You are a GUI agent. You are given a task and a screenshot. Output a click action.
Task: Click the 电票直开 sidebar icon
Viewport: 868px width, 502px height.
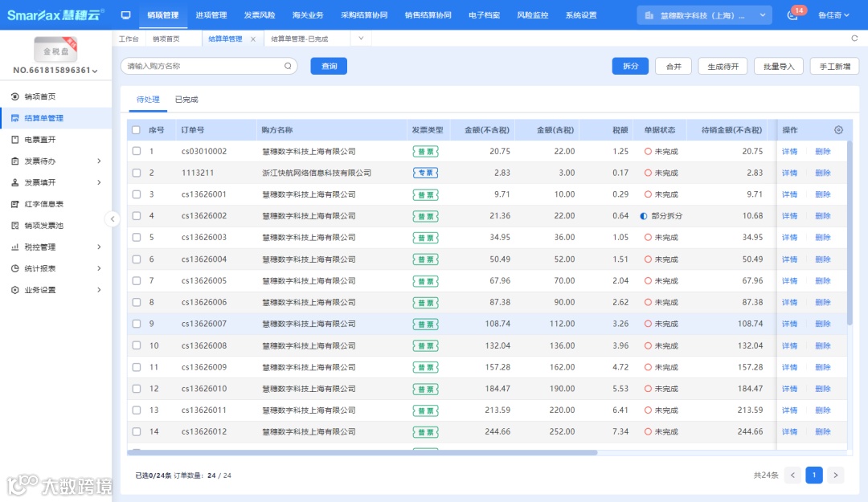15,140
